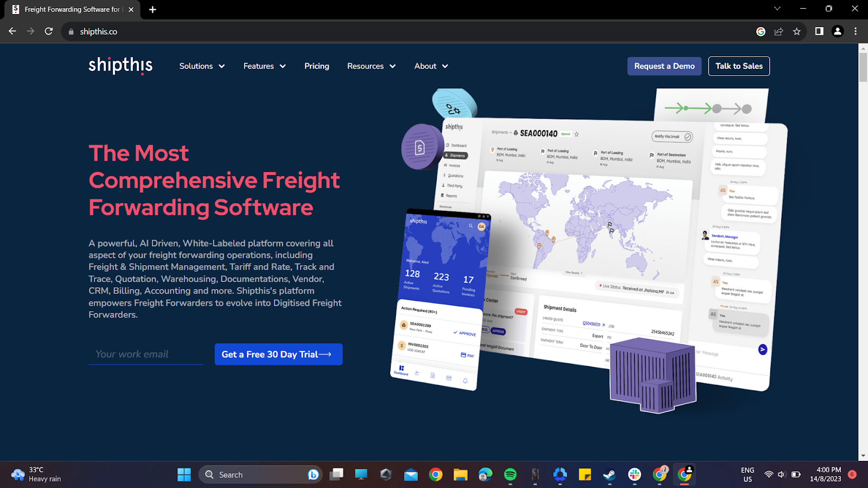Bookmark the page via the address bar star
868x488 pixels.
797,31
